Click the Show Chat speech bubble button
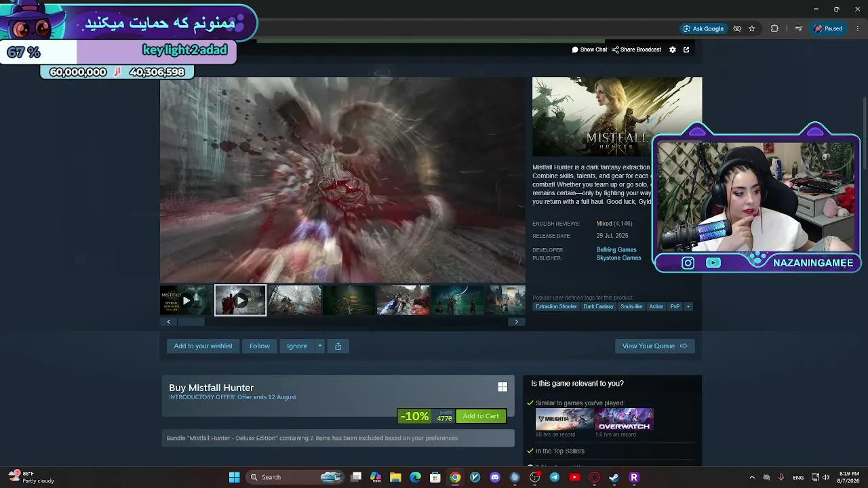Image resolution: width=868 pixels, height=488 pixels. [x=589, y=49]
